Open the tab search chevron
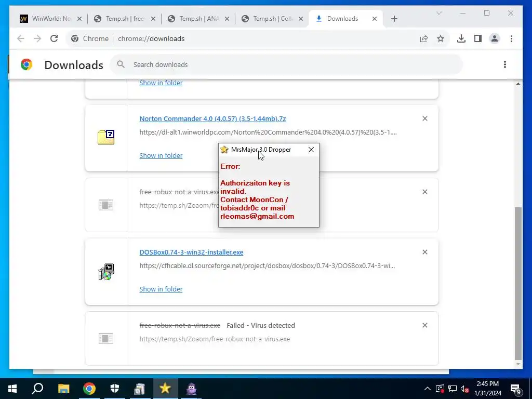 [x=438, y=13]
